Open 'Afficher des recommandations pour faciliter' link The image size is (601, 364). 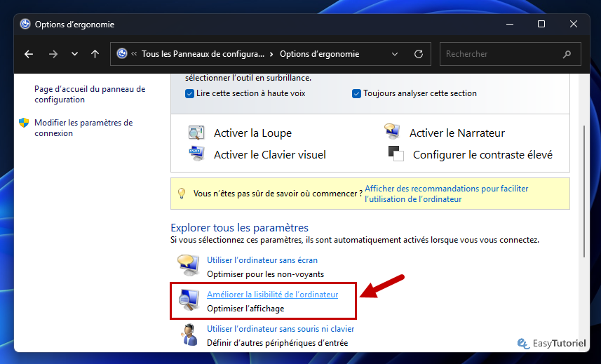tap(446, 194)
